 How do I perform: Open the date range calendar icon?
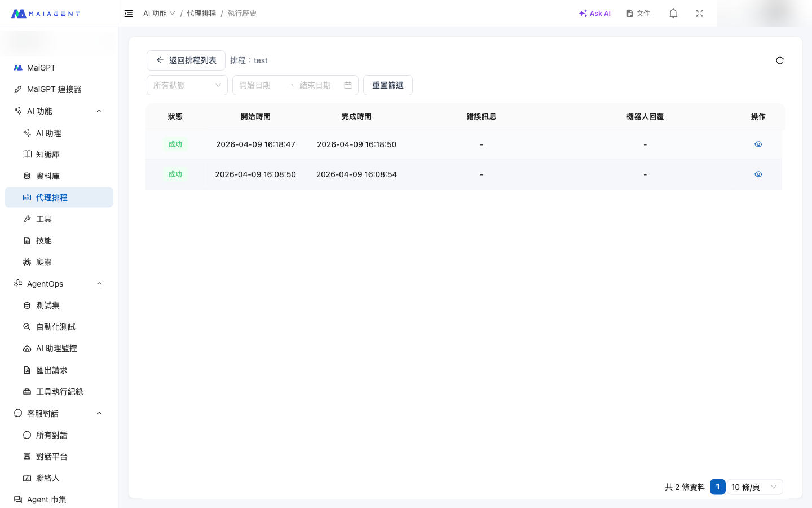(x=348, y=85)
